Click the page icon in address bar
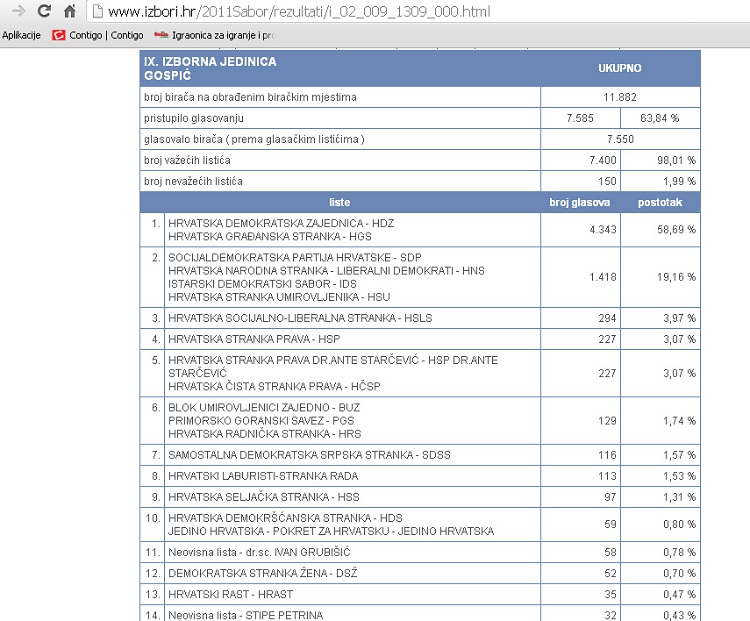The width and height of the screenshot is (750, 621). (98, 11)
